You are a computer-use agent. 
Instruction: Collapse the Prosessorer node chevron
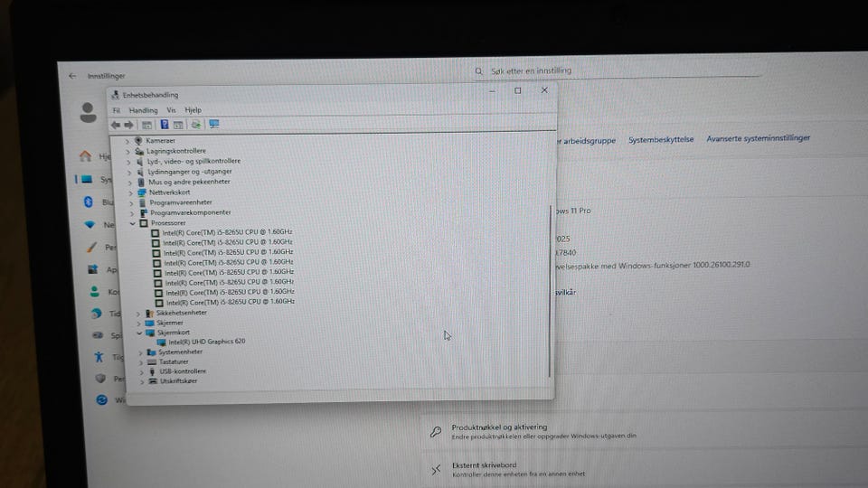[x=133, y=223]
